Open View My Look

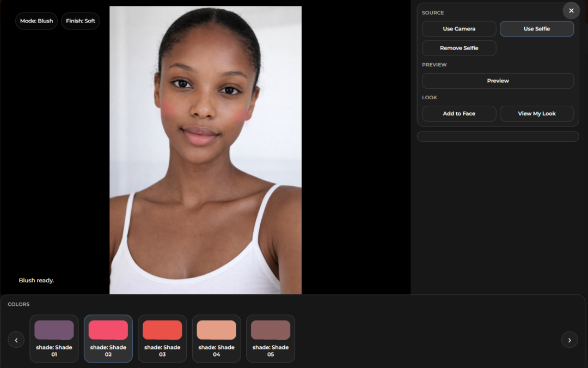[x=536, y=113]
